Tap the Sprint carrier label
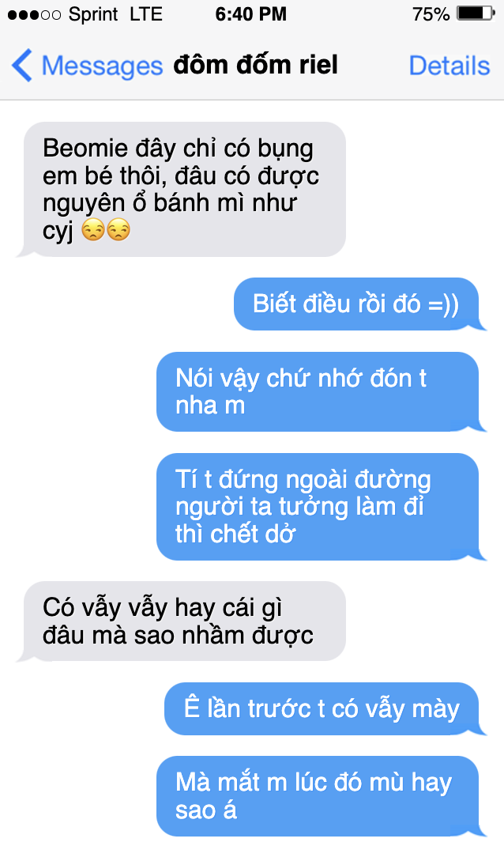The image size is (504, 846). pos(93,14)
